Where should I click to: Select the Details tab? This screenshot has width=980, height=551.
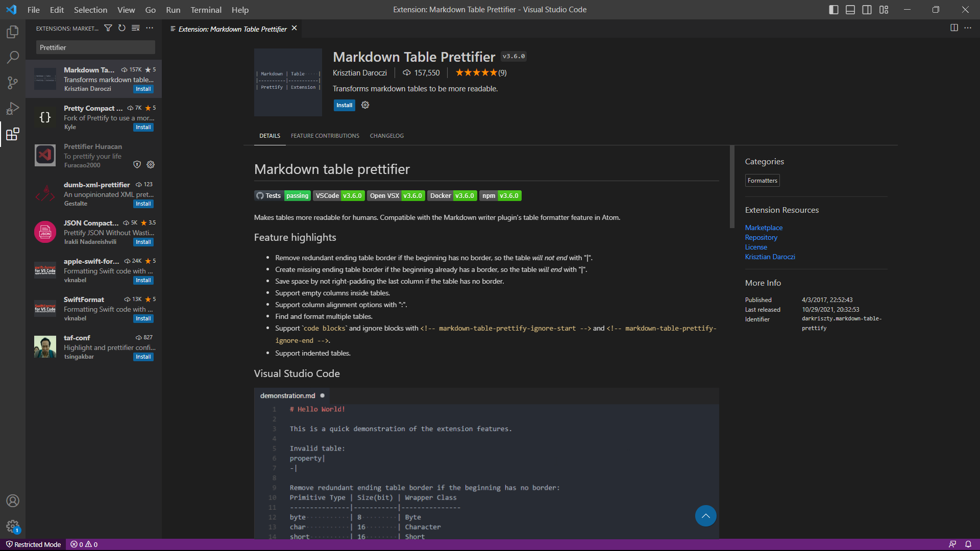tap(269, 136)
